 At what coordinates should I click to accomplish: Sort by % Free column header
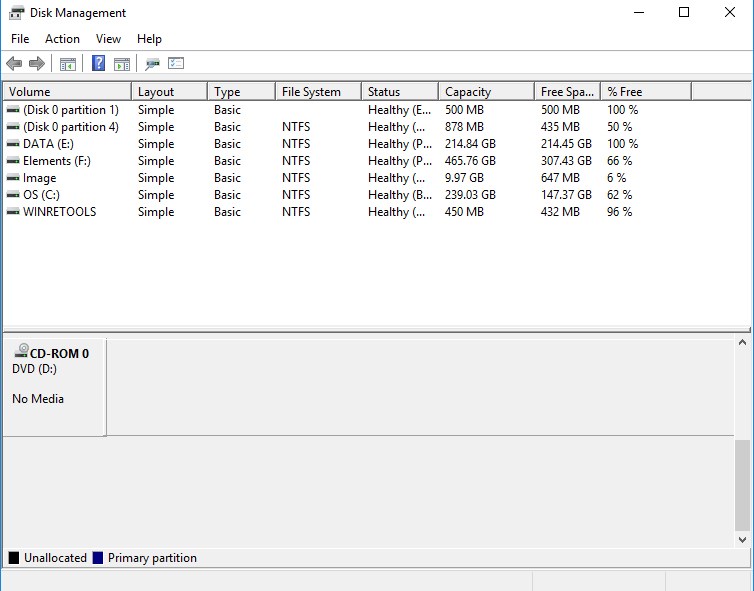[x=646, y=91]
